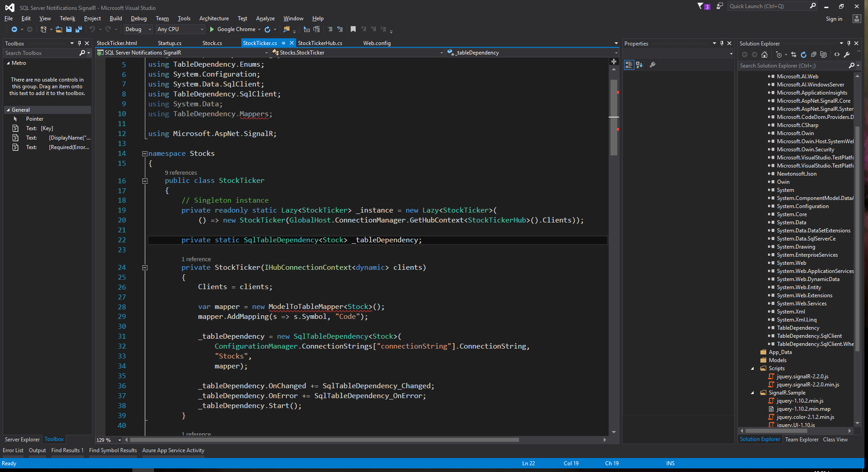This screenshot has height=472, width=868.
Task: Open the Any CPU platform dropdown
Action: click(202, 29)
